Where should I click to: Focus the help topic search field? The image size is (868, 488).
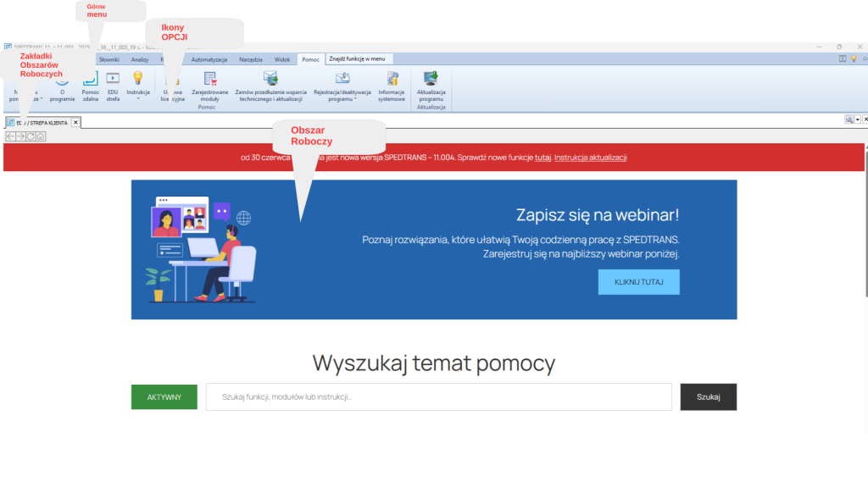pos(438,396)
